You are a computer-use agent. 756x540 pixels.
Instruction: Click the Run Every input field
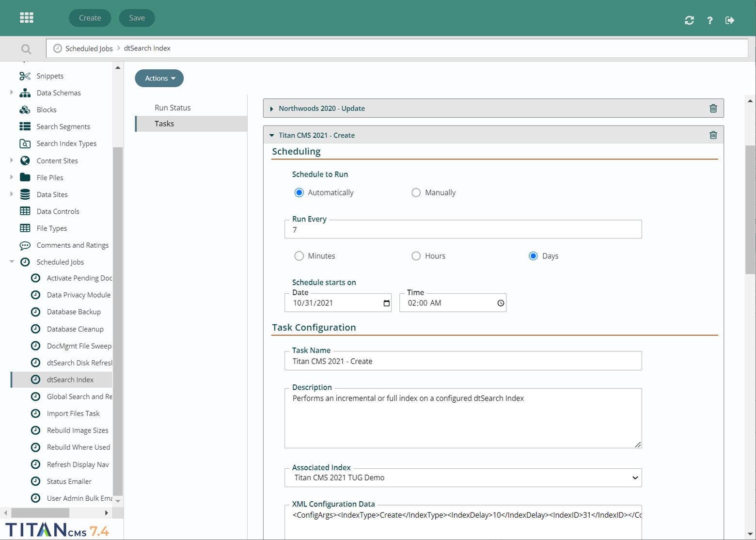click(x=463, y=230)
